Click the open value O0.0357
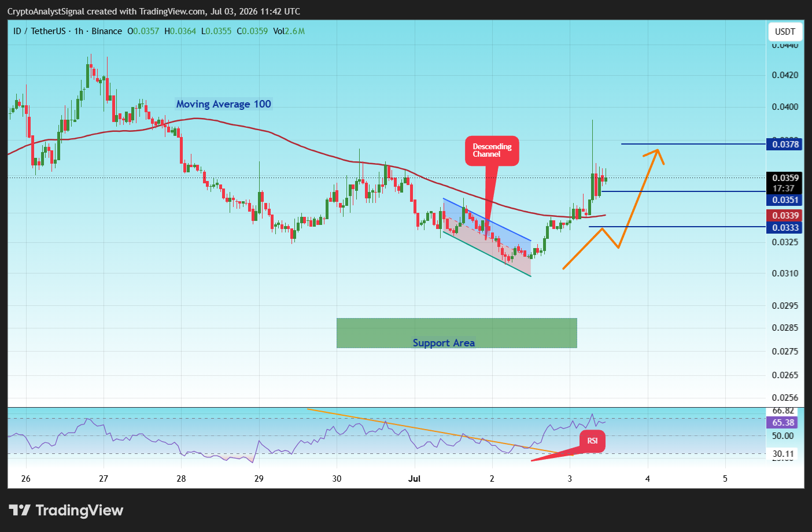812x532 pixels. (143, 31)
